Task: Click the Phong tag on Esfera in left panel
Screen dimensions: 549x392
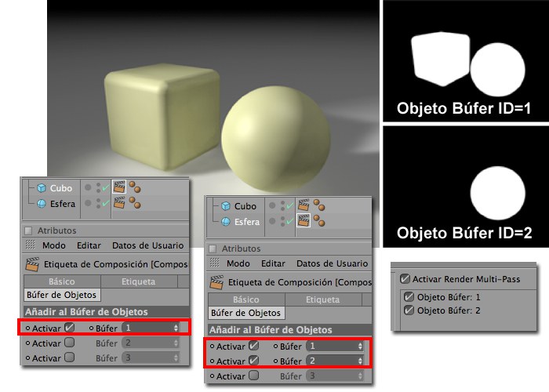Action: click(x=136, y=202)
